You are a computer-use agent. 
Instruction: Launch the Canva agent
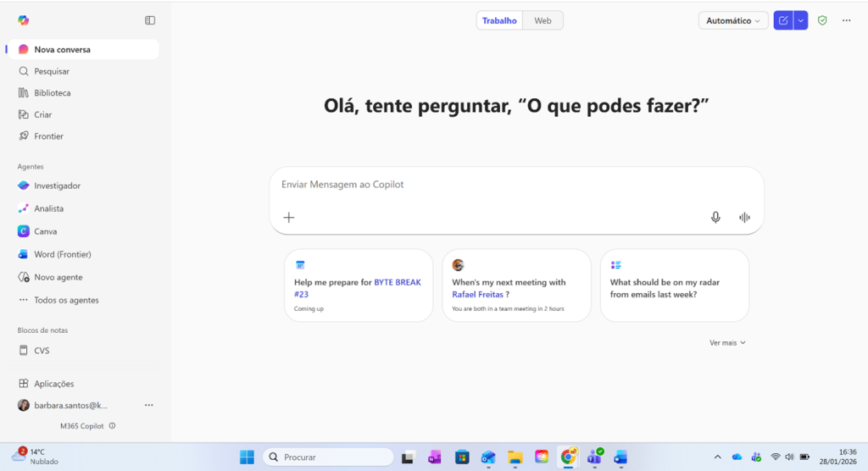tap(45, 231)
